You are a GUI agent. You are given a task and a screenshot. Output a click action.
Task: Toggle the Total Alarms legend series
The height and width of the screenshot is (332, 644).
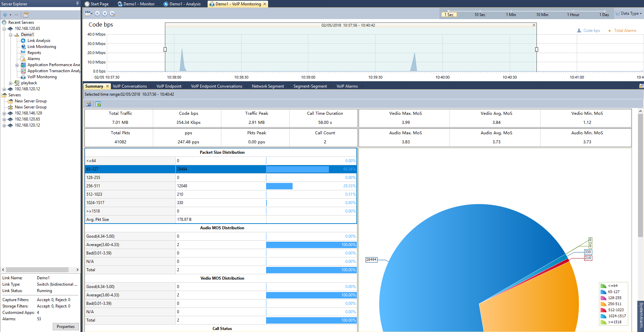[x=622, y=31]
